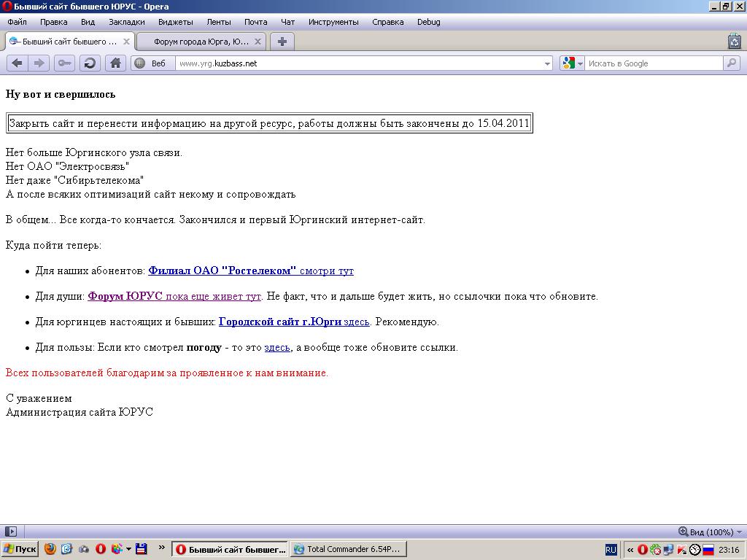Viewport: 747px width, 560px height.
Task: Expand the address bar history dropdown
Action: pyautogui.click(x=548, y=64)
